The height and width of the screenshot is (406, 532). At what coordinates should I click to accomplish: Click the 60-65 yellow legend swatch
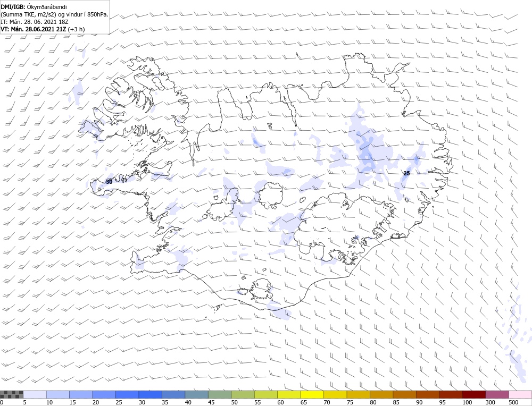[x=289, y=394]
